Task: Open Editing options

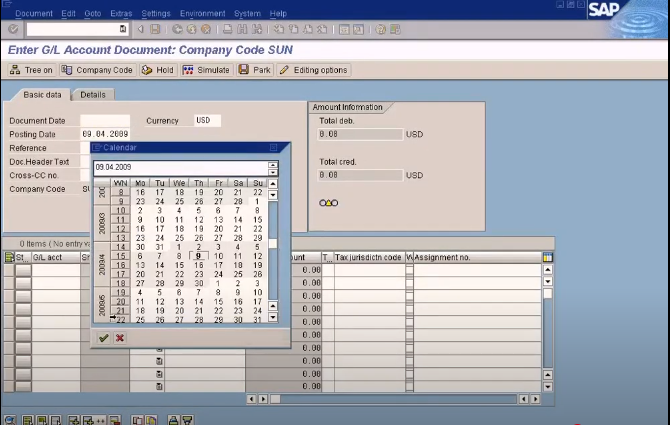Action: click(x=314, y=70)
